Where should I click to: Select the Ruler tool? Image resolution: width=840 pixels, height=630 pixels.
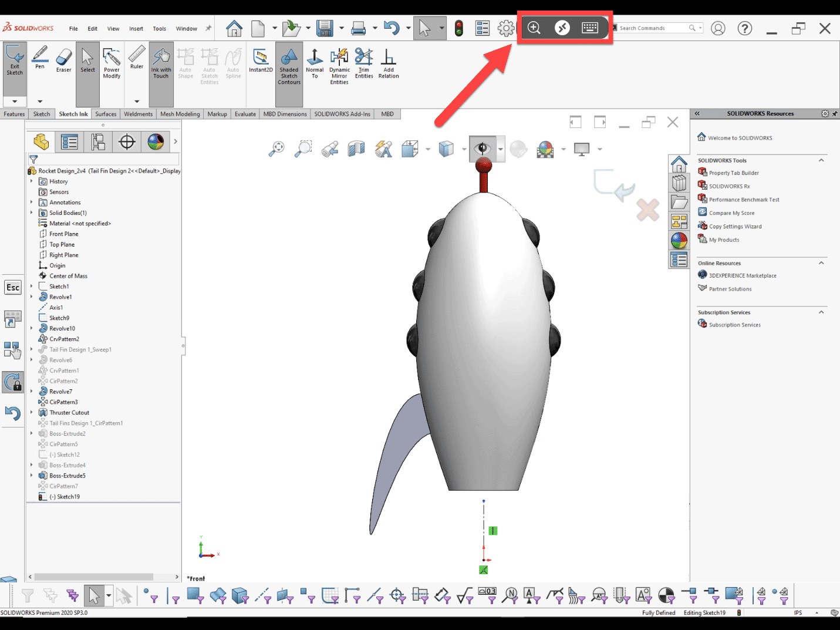point(137,58)
